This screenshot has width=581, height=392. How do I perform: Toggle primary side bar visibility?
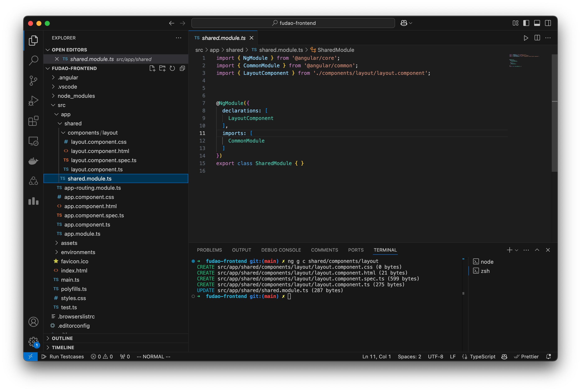[526, 23]
